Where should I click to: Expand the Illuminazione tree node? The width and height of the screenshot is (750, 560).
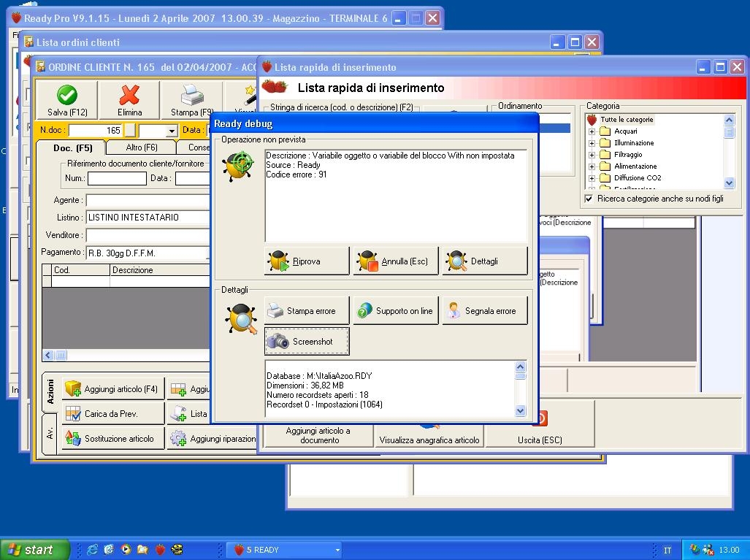coord(592,142)
